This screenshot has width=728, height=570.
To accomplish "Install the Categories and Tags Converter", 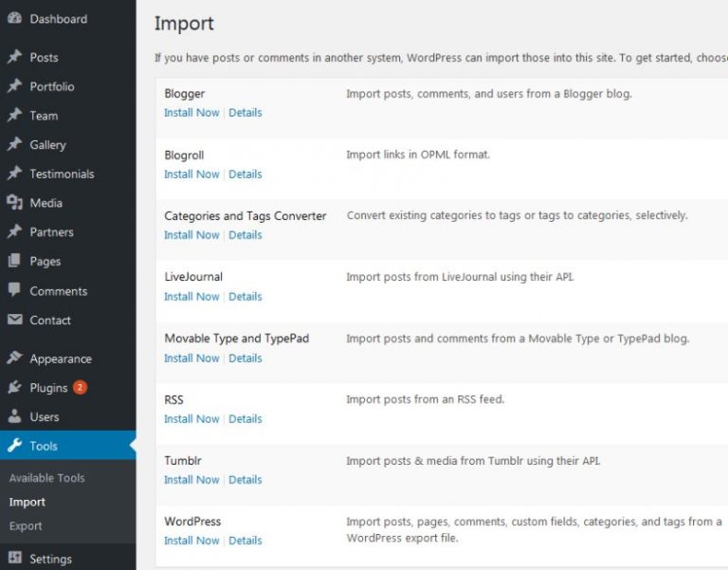I will 191,235.
